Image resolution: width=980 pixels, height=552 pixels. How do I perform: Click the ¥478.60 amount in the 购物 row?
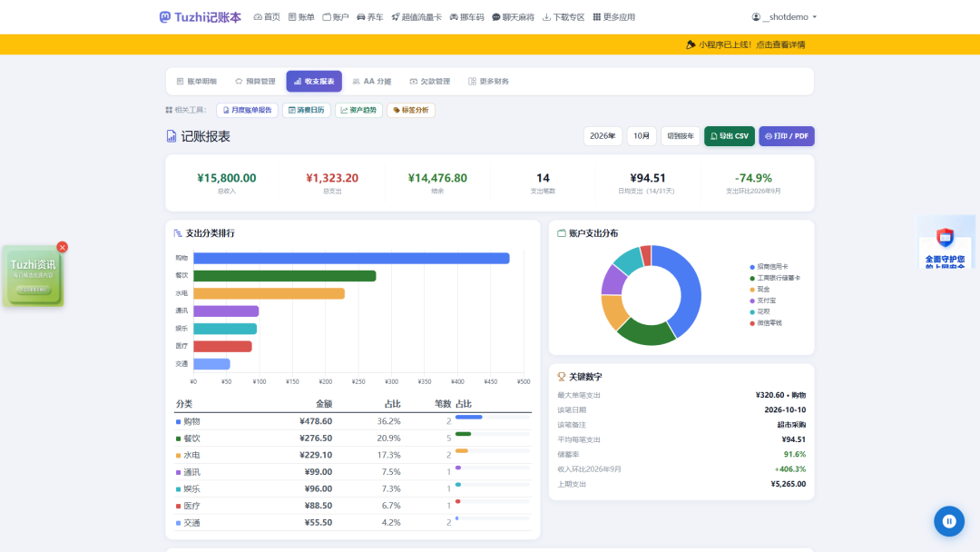point(316,421)
